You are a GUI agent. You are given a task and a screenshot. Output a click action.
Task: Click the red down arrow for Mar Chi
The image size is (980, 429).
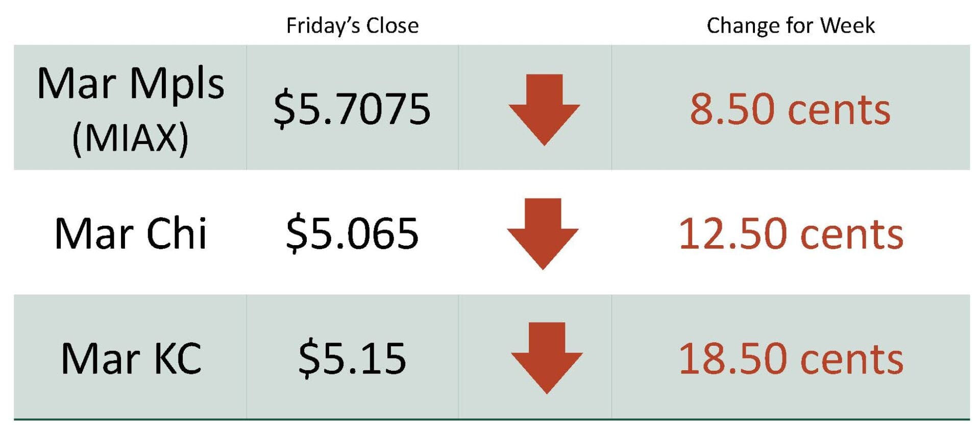point(543,233)
